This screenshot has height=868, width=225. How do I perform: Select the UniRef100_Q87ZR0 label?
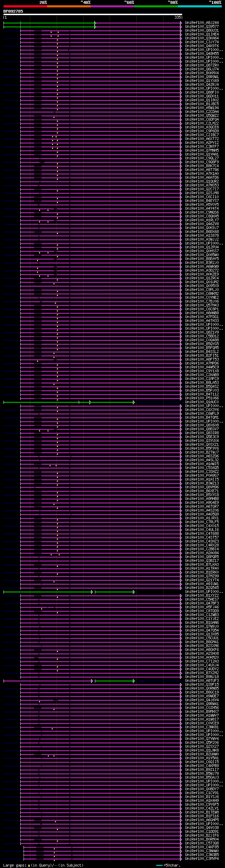tap(202, 65)
